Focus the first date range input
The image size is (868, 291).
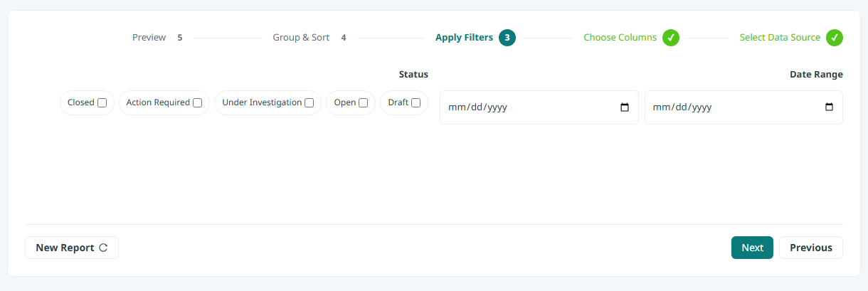tap(539, 107)
